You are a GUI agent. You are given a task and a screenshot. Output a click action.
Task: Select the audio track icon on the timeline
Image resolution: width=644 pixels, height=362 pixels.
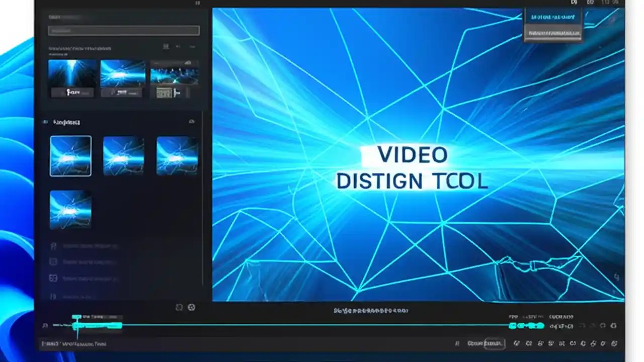(45, 326)
